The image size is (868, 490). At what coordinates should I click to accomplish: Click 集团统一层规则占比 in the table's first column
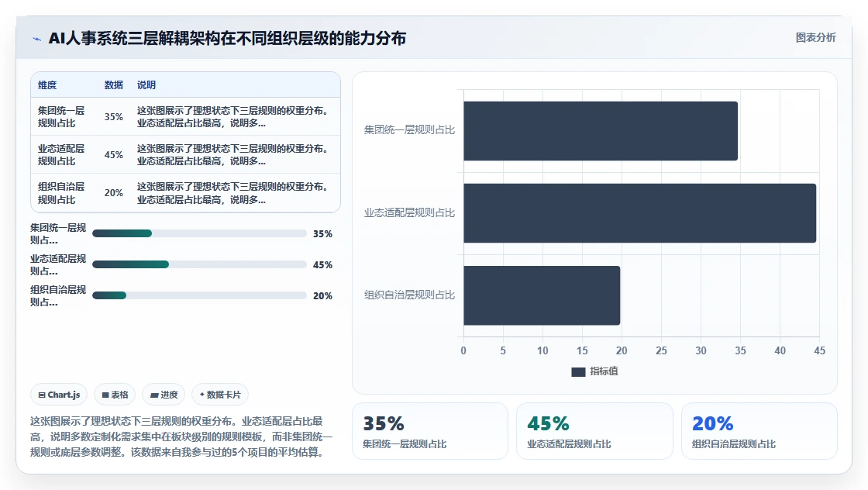[x=61, y=117]
